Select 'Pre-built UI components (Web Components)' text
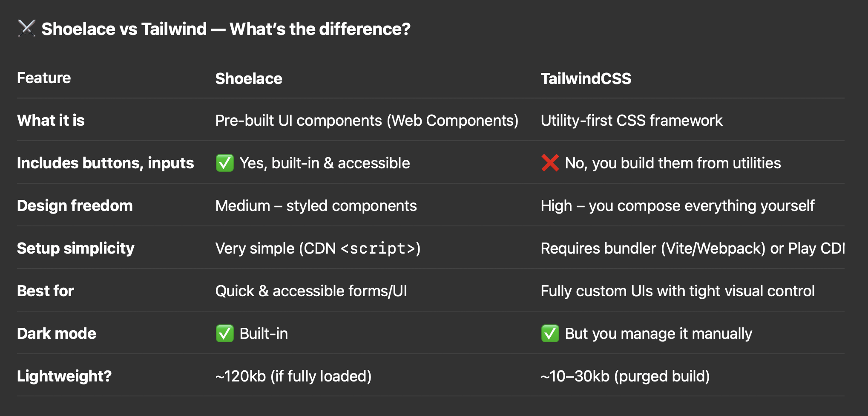 click(367, 121)
